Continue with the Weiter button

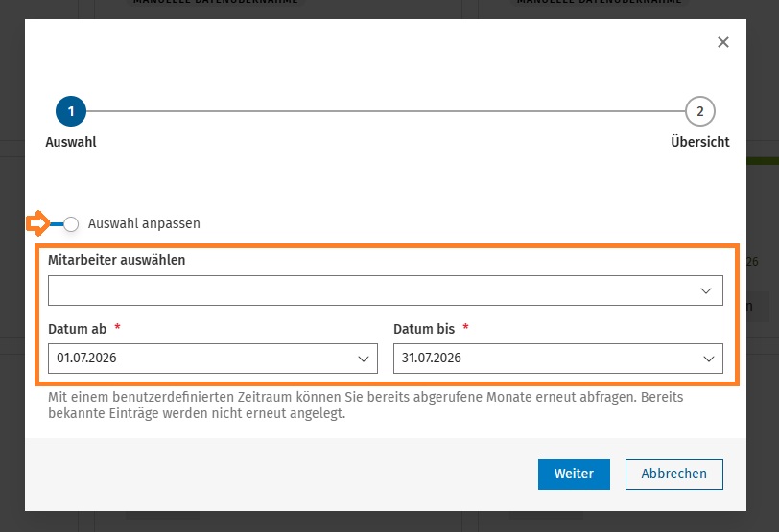574,474
